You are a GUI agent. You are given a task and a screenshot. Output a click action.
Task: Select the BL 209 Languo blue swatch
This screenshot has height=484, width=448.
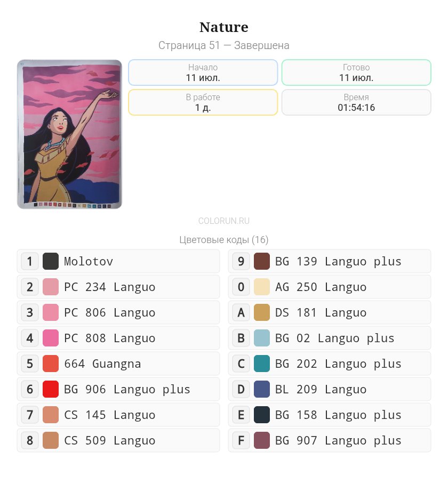(262, 389)
